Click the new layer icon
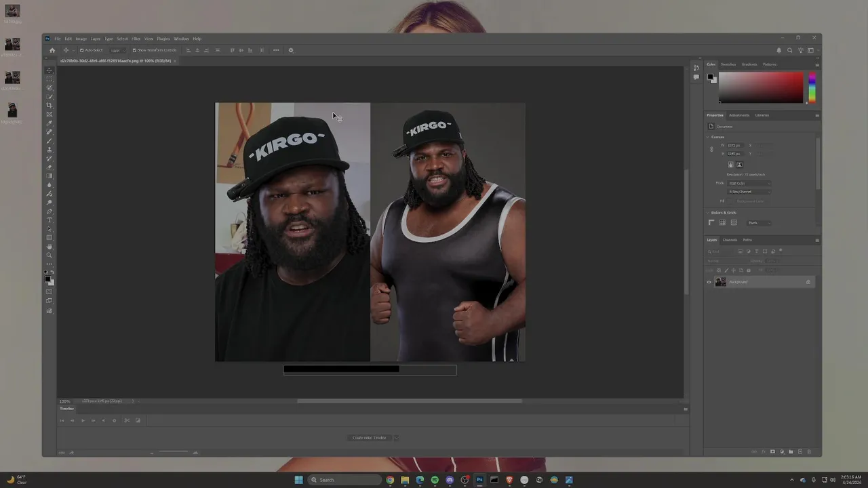Image resolution: width=868 pixels, height=488 pixels. coord(800,451)
